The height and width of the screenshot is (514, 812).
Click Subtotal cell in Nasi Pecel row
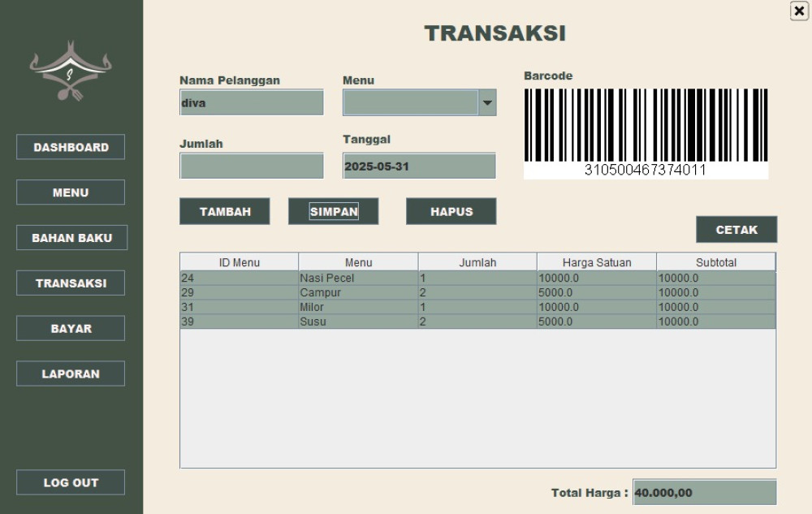[715, 278]
